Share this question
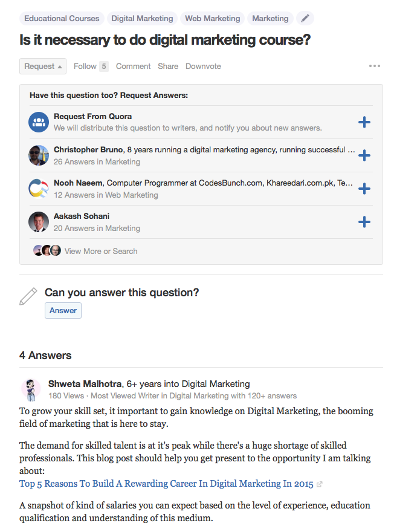The height and width of the screenshot is (523, 420). [168, 66]
